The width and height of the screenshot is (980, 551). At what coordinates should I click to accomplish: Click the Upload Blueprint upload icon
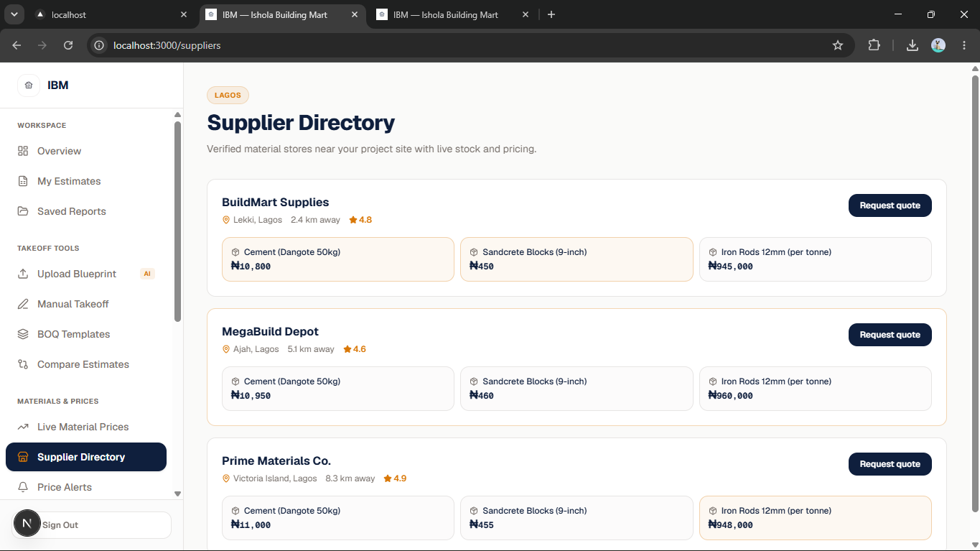[23, 274]
